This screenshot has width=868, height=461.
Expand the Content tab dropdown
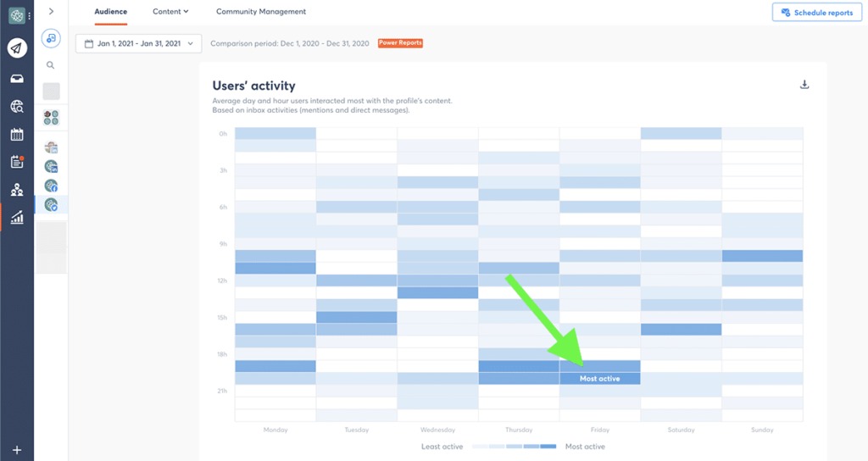tap(170, 11)
